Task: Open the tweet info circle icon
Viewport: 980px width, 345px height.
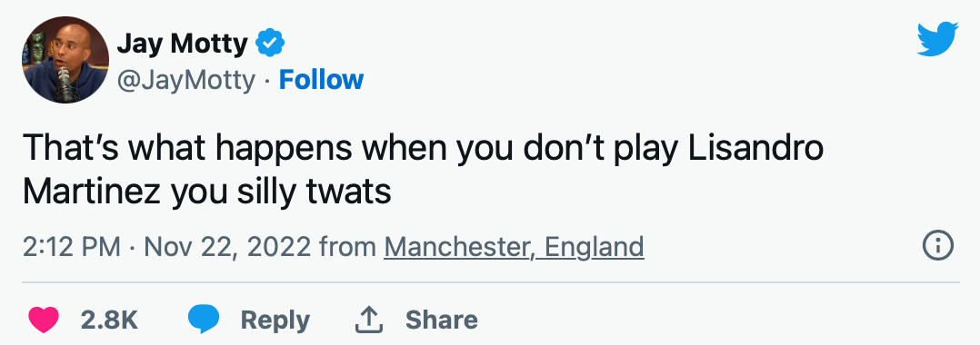Action: coord(938,246)
